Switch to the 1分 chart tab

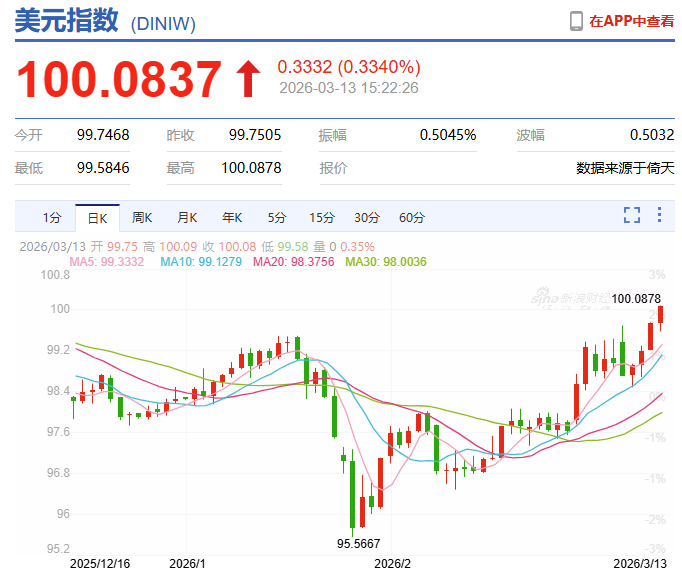click(x=52, y=217)
